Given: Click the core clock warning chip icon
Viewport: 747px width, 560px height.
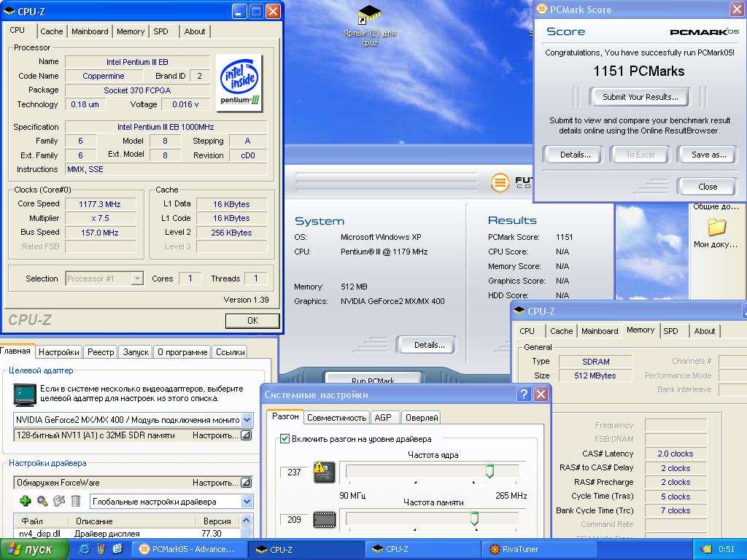Looking at the screenshot, I should point(325,472).
